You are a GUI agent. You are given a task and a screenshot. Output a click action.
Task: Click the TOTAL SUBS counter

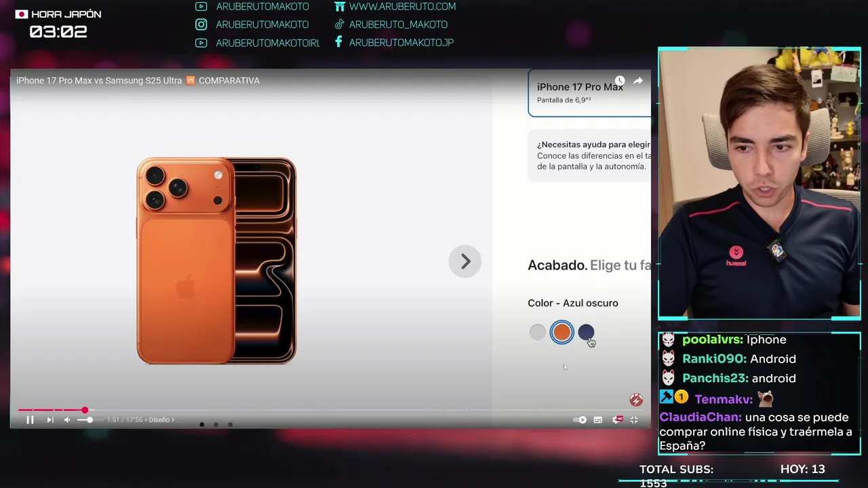[x=676, y=475]
